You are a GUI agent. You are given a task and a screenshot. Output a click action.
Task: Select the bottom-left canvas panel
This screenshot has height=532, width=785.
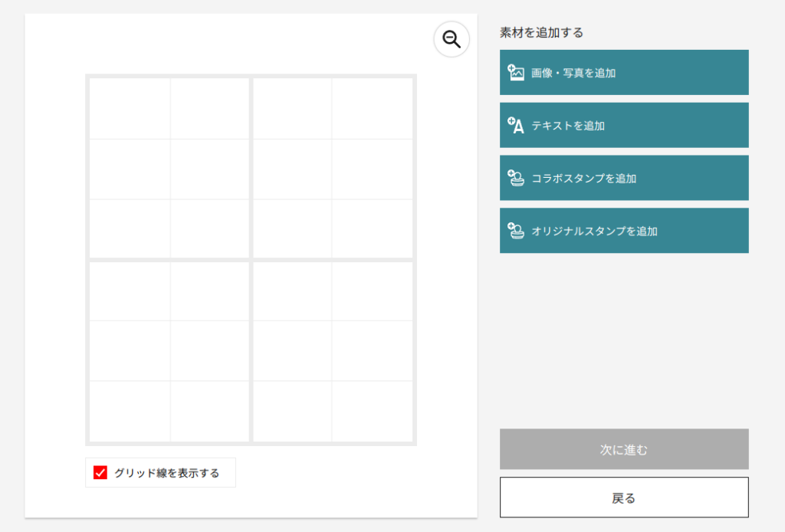[x=169, y=351]
